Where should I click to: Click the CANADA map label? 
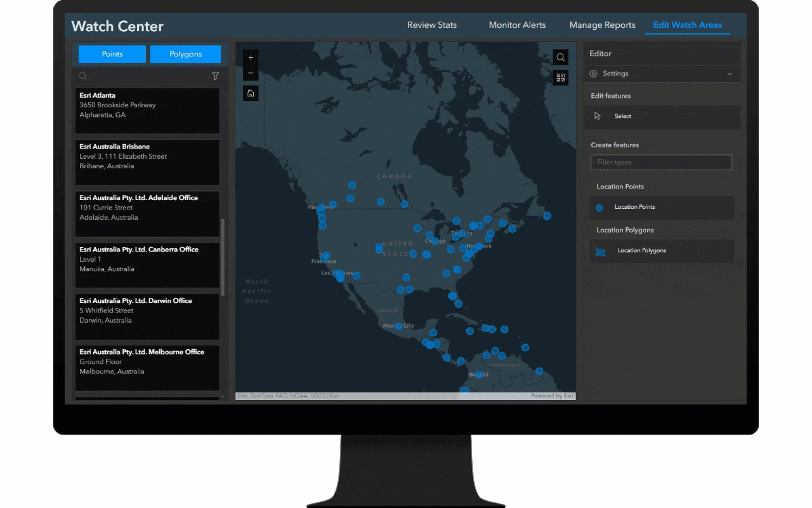click(x=394, y=176)
